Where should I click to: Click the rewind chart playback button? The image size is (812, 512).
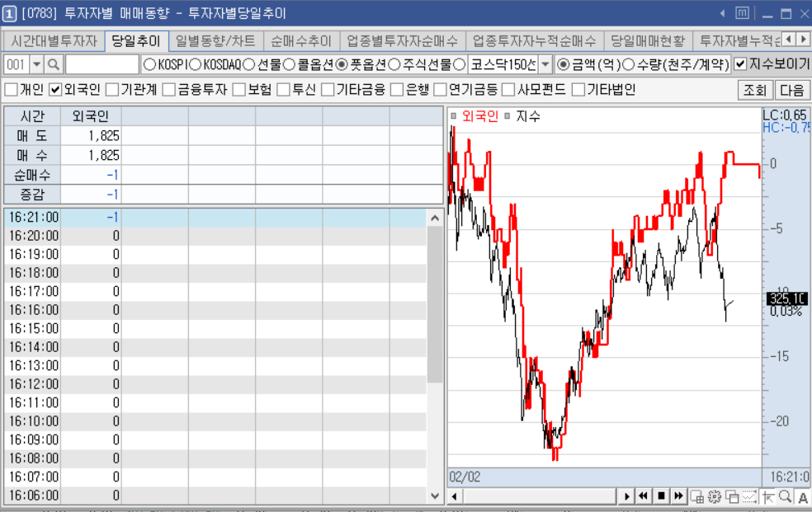coord(643,496)
